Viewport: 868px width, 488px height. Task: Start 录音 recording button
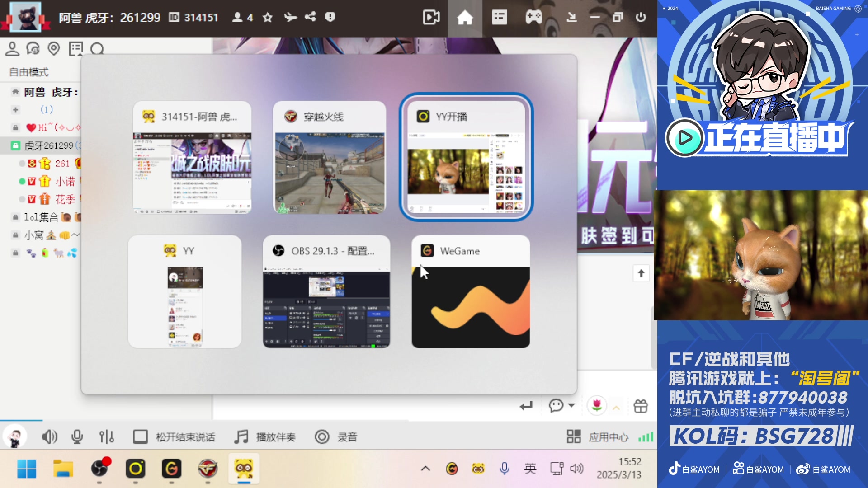(x=336, y=437)
